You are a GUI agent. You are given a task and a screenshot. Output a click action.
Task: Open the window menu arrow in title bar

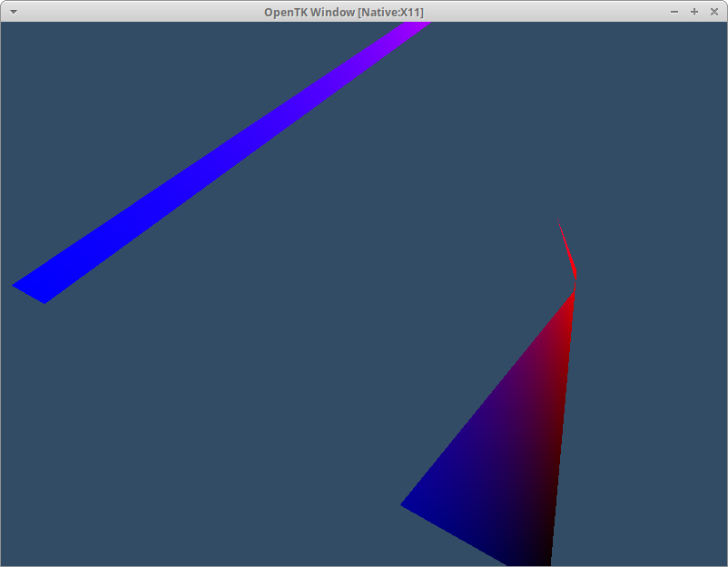point(14,12)
